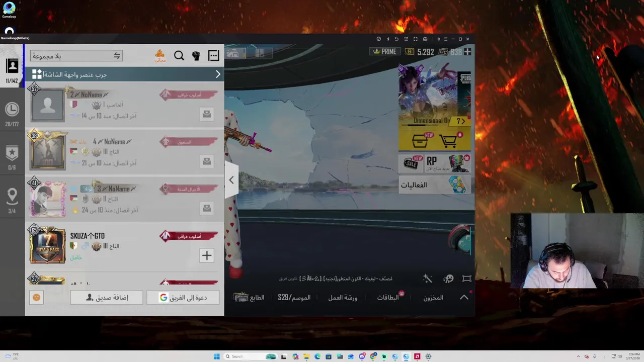644x362 pixels.
Task: Expand the bottom menu up-chevron
Action: click(464, 298)
